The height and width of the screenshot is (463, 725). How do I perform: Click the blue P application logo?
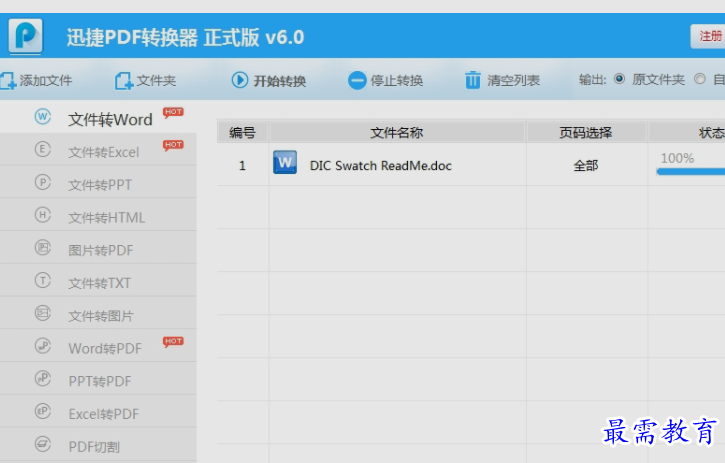(x=25, y=36)
